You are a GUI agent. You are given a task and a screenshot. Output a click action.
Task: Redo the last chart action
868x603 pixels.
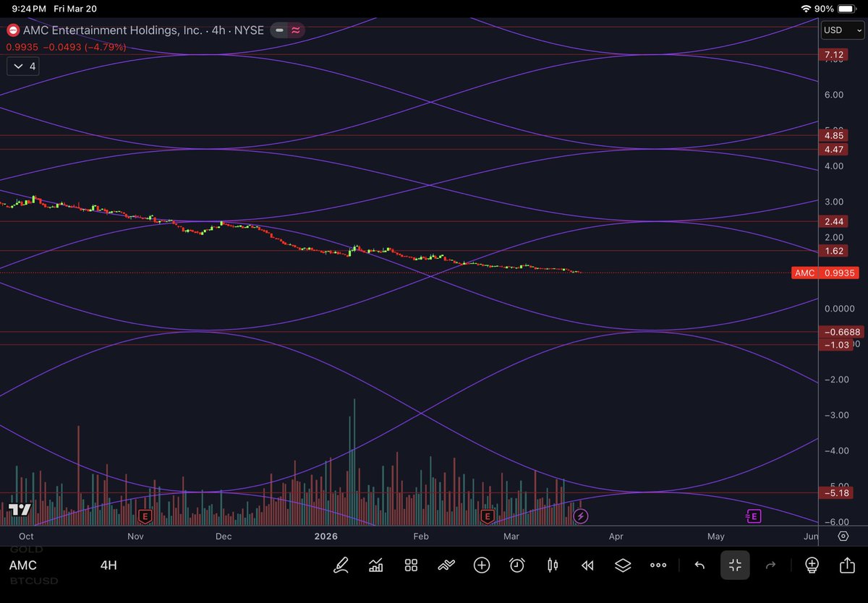(x=771, y=565)
